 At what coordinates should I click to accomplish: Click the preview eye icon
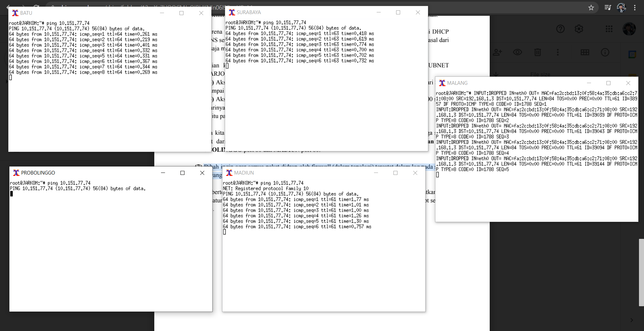[x=518, y=52]
